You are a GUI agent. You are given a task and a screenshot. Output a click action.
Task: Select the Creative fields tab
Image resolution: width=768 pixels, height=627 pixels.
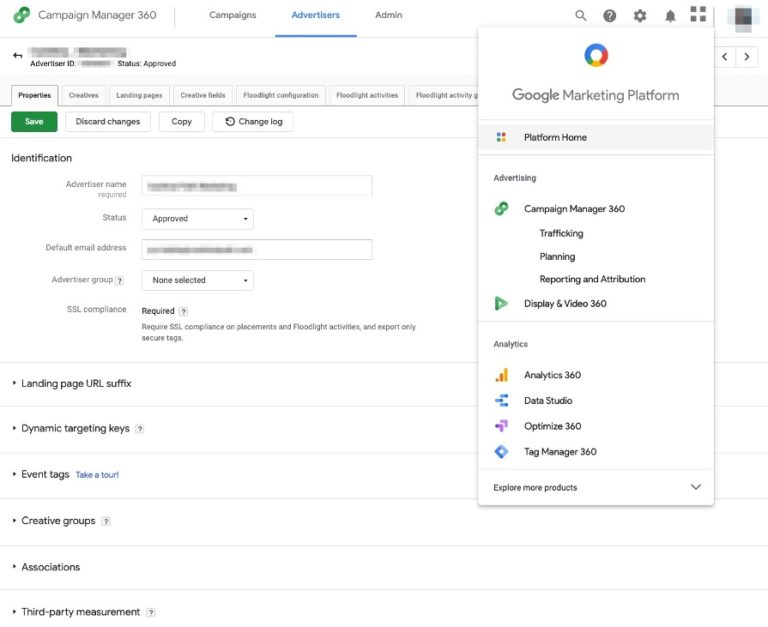[203, 96]
